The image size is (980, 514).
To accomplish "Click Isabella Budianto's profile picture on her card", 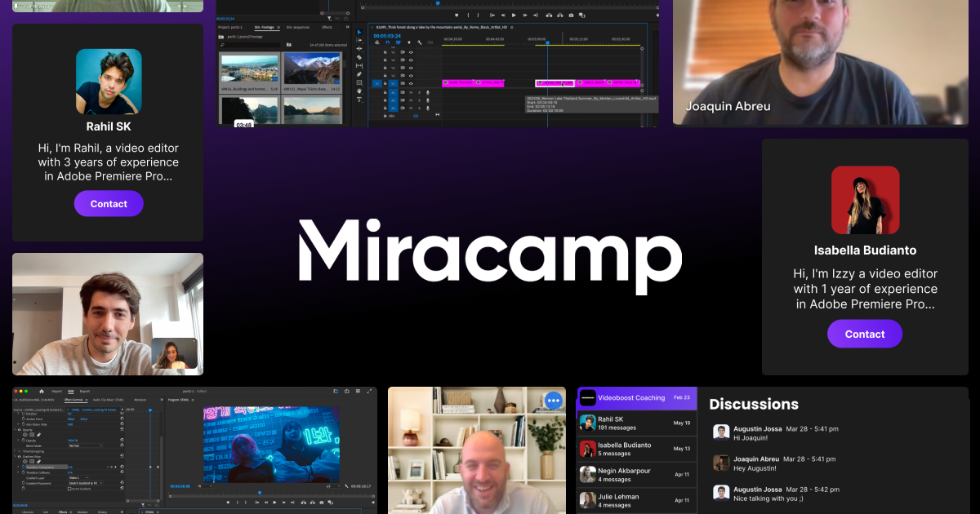I will 866,200.
